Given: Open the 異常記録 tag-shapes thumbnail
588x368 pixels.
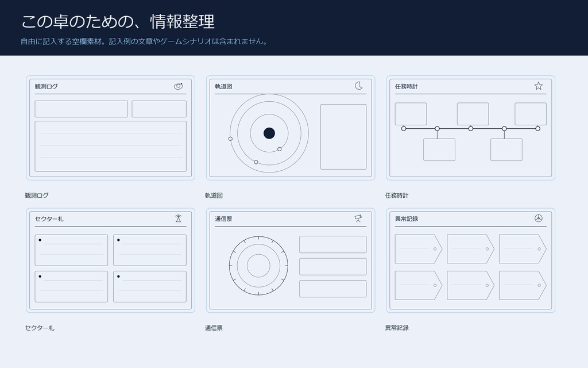Looking at the screenshot, I should (471, 260).
